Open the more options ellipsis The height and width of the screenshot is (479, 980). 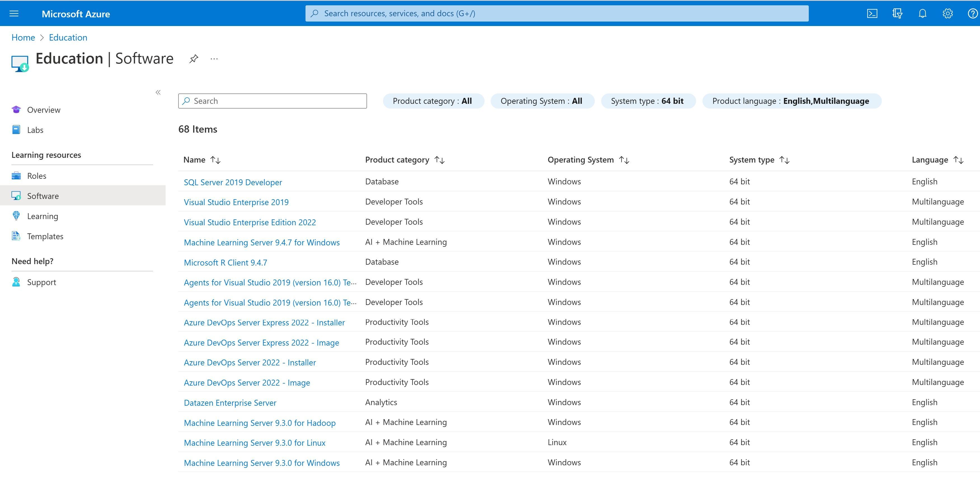coord(214,58)
